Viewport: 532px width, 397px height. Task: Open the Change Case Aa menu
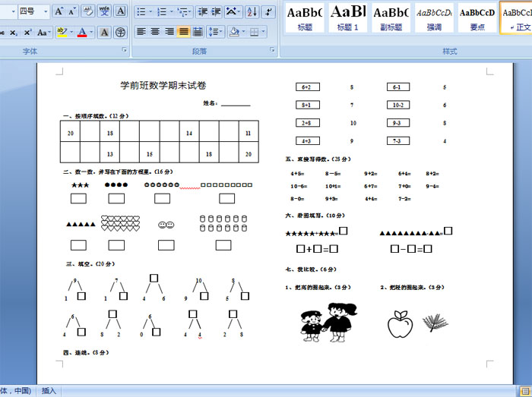[x=44, y=33]
